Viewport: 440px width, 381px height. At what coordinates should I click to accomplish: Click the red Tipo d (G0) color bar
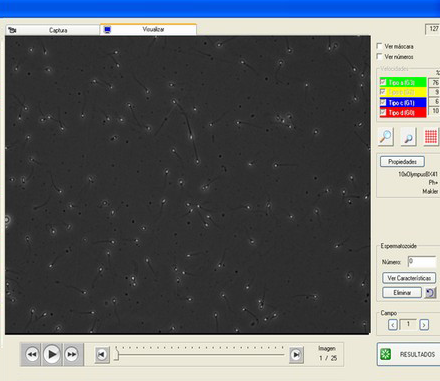(x=403, y=112)
